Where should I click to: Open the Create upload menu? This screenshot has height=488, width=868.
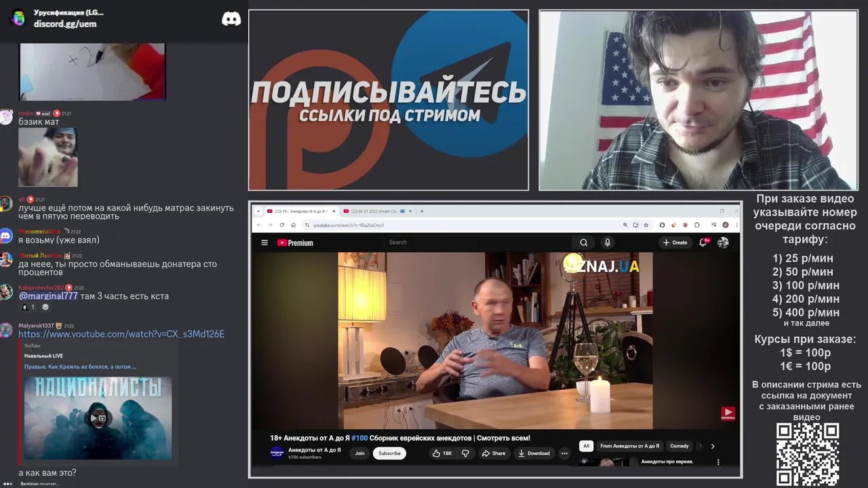675,243
